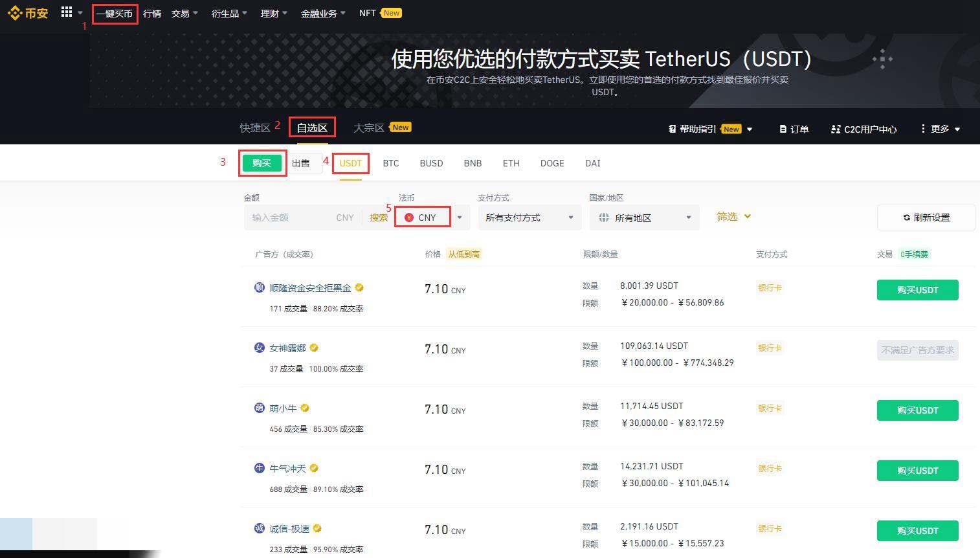Screen dimensions: 980x558
Task: Open advertiser 女神露娜 profile link
Action: pyautogui.click(x=287, y=348)
